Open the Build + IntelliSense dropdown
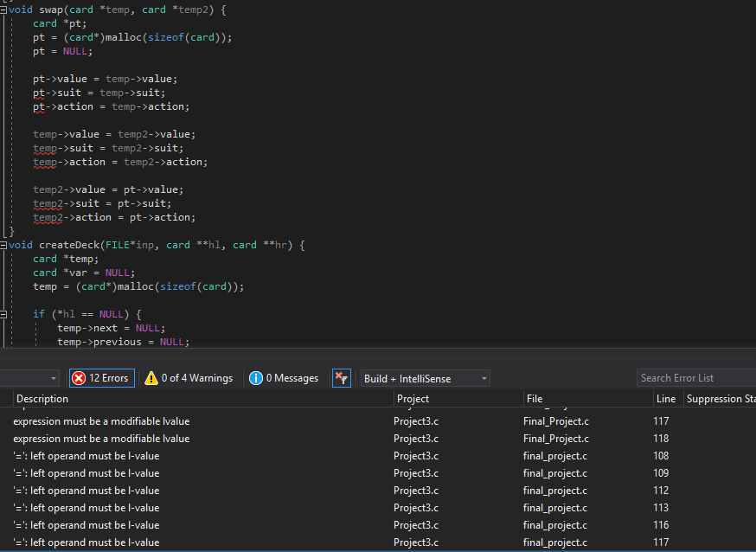 (425, 378)
